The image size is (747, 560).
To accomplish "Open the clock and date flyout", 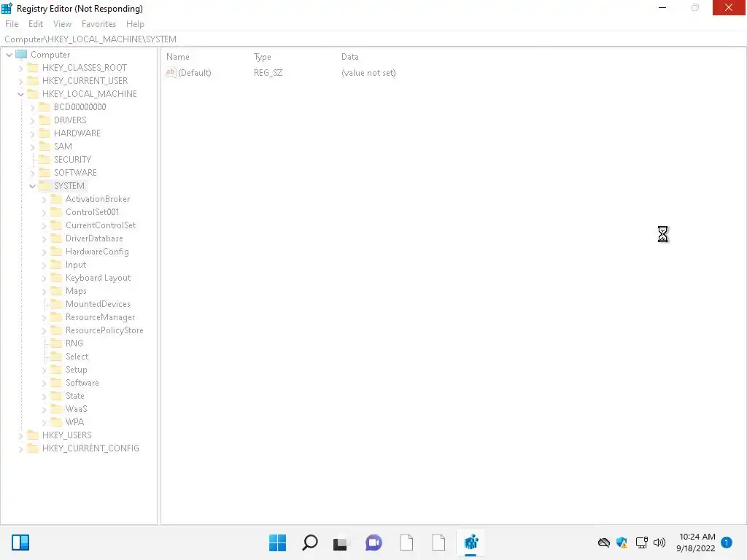I will 696,542.
